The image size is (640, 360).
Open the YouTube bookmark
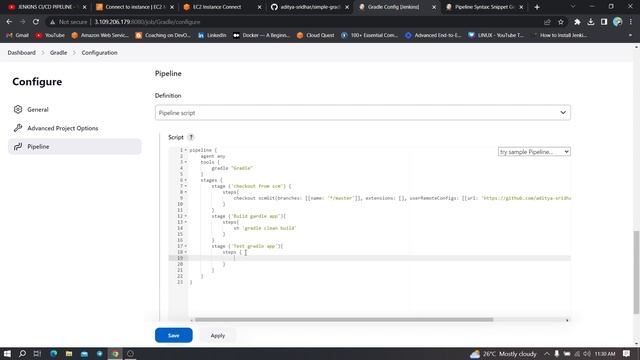50,36
